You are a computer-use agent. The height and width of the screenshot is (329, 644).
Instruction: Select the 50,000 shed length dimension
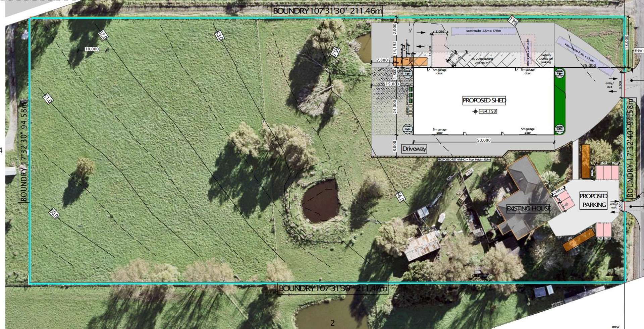coord(483,140)
